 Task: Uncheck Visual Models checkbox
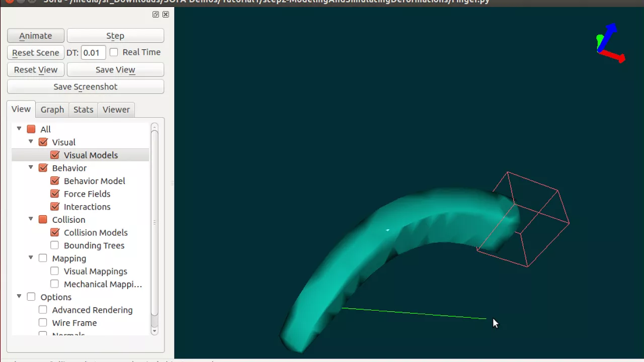click(x=55, y=155)
